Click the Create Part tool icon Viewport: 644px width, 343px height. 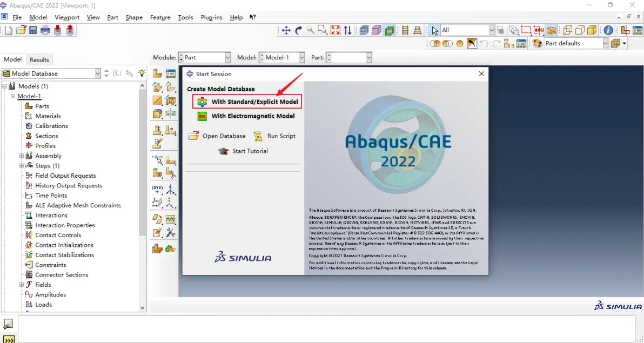[x=157, y=73]
